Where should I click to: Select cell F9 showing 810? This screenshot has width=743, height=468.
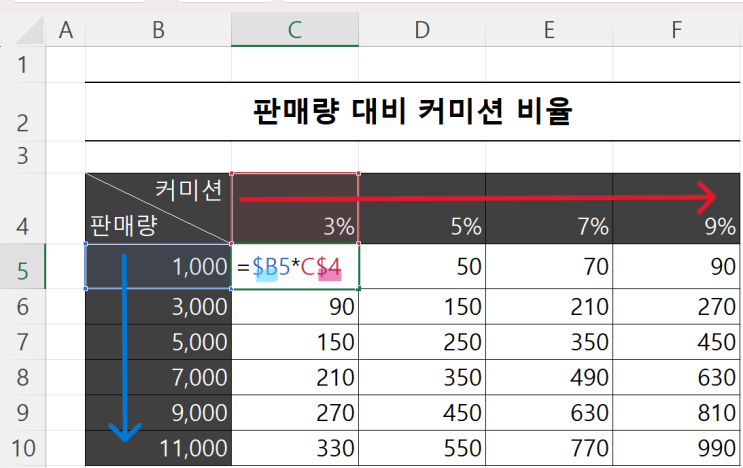click(x=676, y=413)
